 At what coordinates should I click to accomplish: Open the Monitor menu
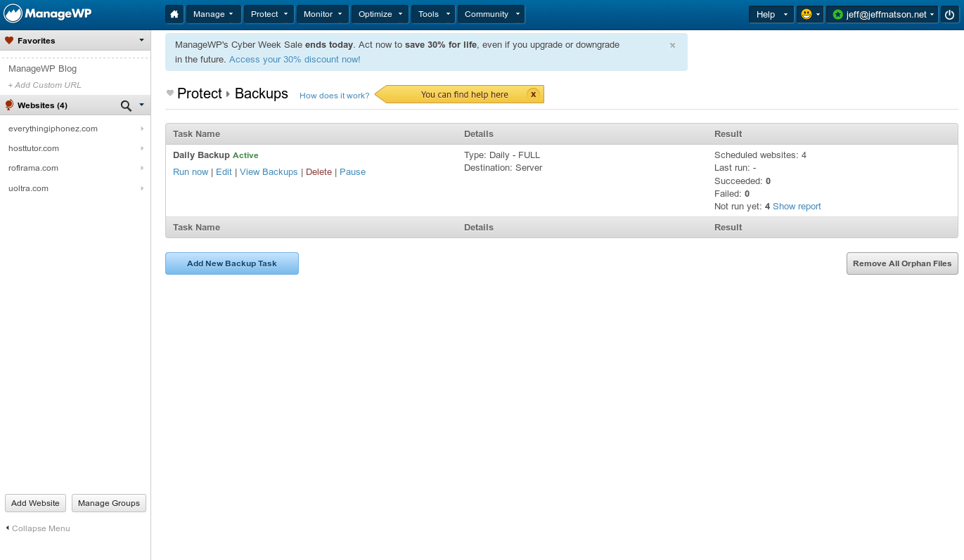click(323, 14)
